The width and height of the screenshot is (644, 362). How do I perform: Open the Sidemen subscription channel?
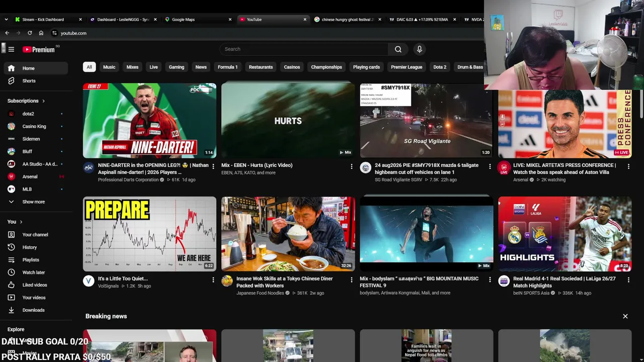[x=36, y=139]
